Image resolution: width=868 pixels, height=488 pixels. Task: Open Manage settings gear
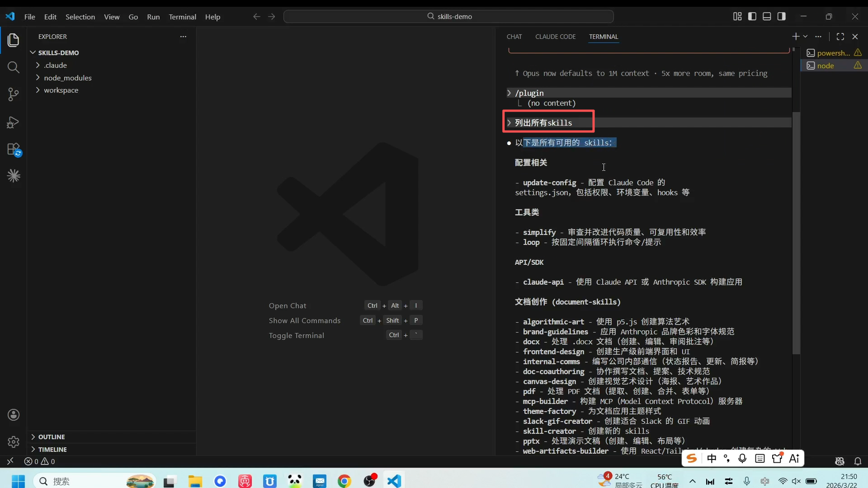(x=14, y=441)
